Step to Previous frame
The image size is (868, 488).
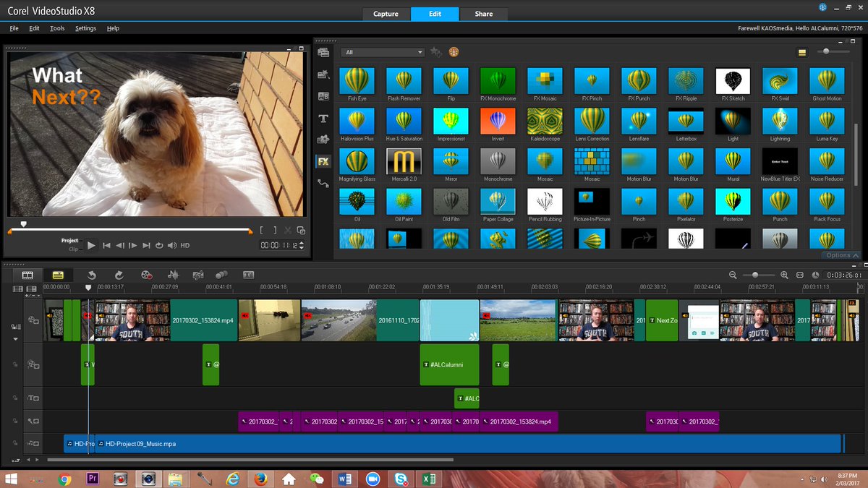click(120, 246)
